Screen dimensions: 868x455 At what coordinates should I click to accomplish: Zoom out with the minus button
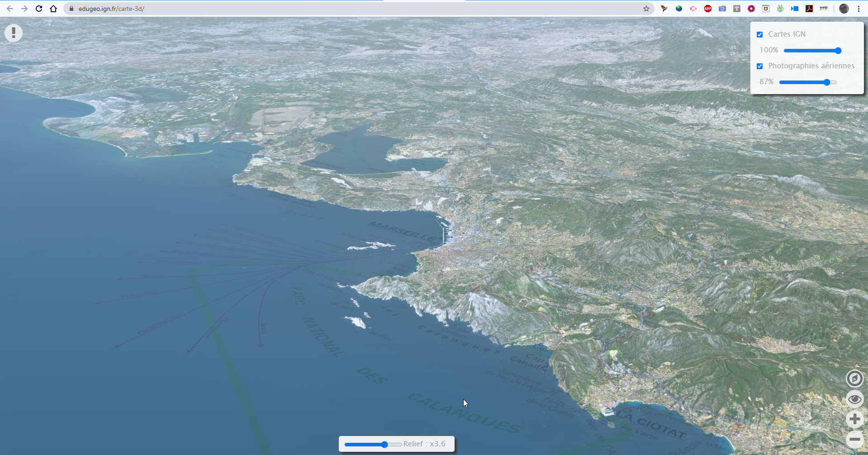click(855, 439)
